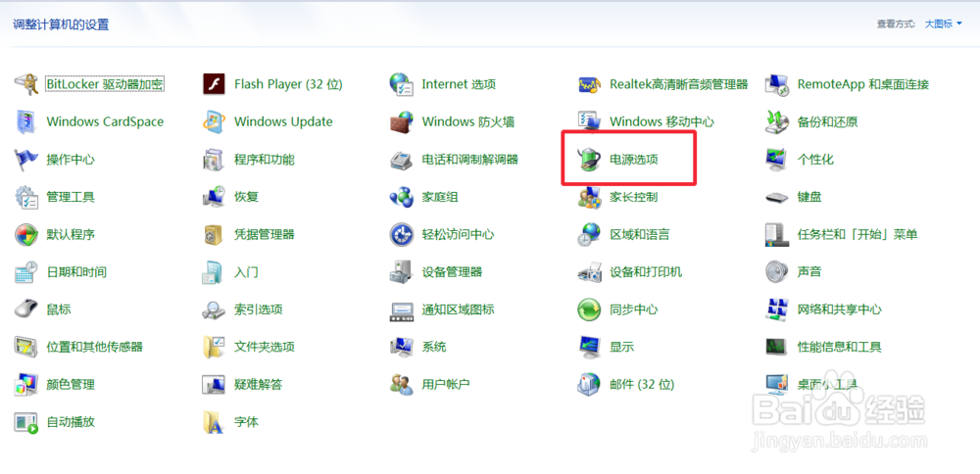This screenshot has height=474, width=980.
Task: Click the 设备和打印机 link text
Action: (x=646, y=271)
